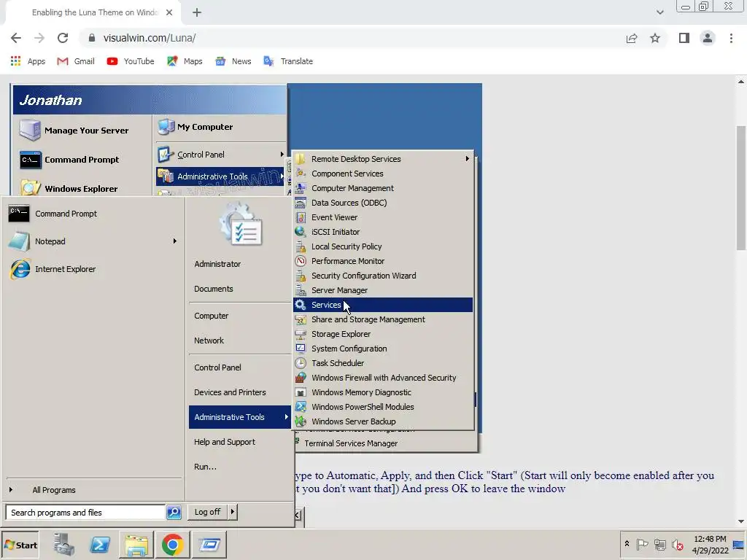
Task: Click the Performance Monitor icon
Action: coord(300,261)
